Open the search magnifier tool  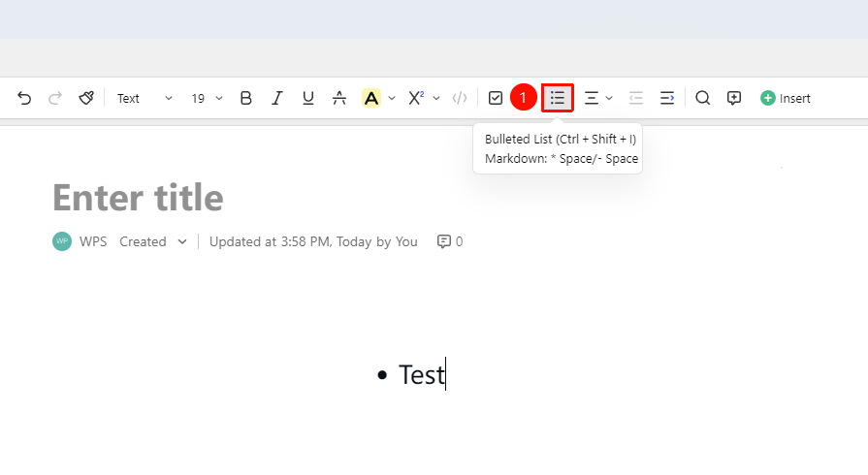pyautogui.click(x=702, y=98)
